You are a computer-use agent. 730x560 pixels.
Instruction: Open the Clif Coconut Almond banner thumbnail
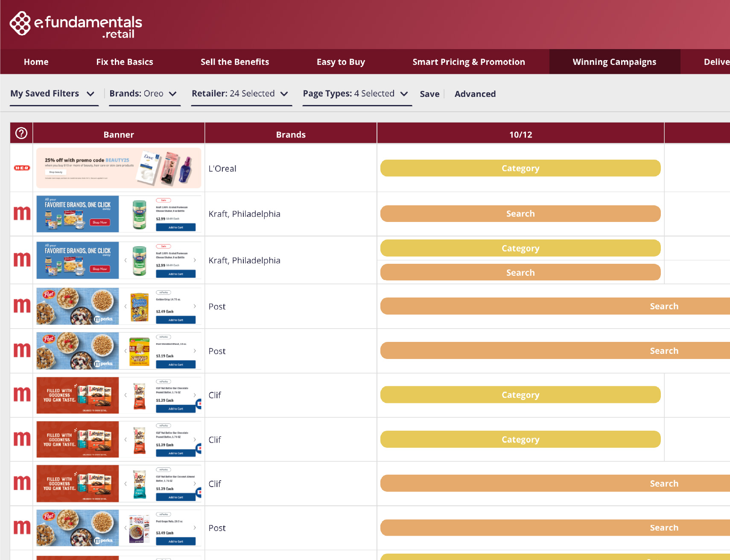[119, 483]
